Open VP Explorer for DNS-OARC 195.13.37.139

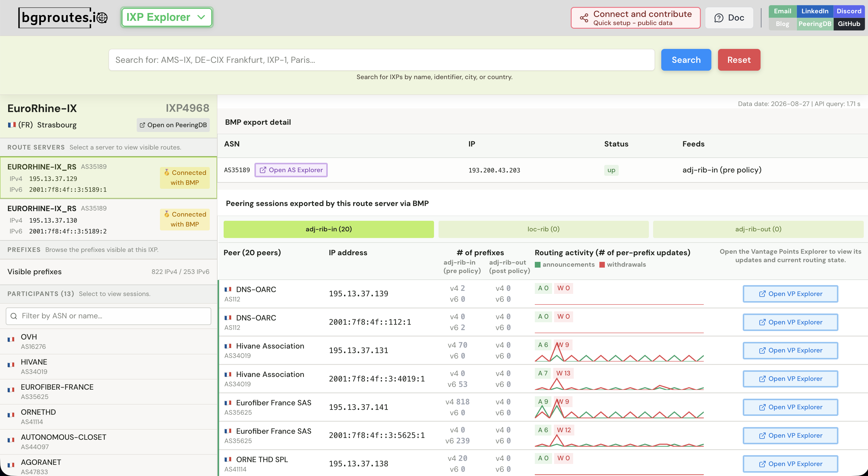coord(790,294)
